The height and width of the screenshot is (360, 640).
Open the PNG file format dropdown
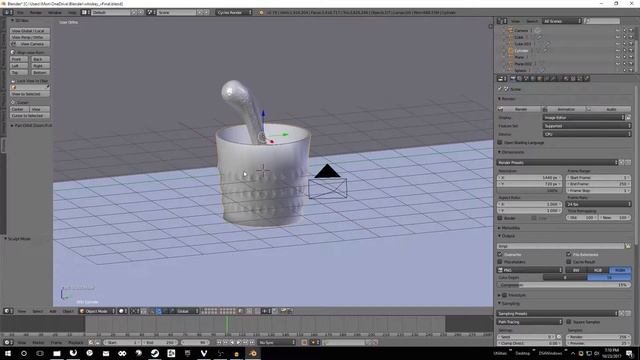coord(530,270)
